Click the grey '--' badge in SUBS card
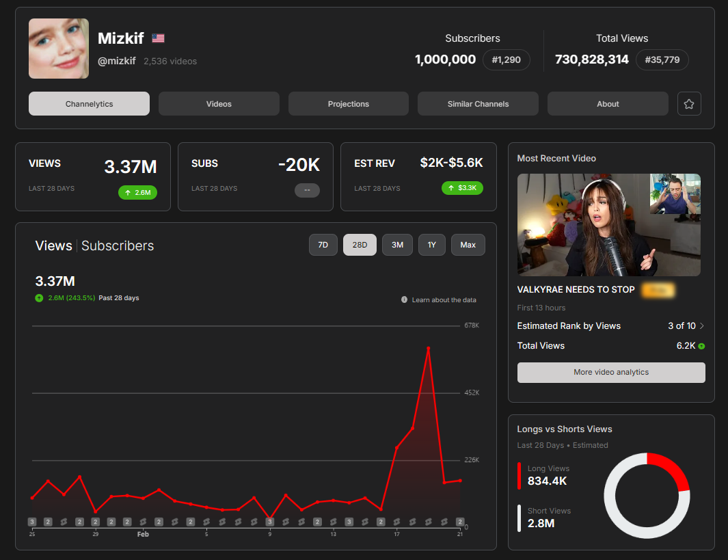This screenshot has width=728, height=560. 308,190
